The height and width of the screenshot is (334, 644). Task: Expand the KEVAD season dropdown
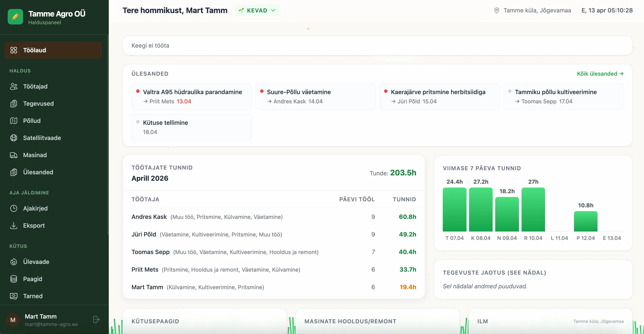tap(257, 11)
